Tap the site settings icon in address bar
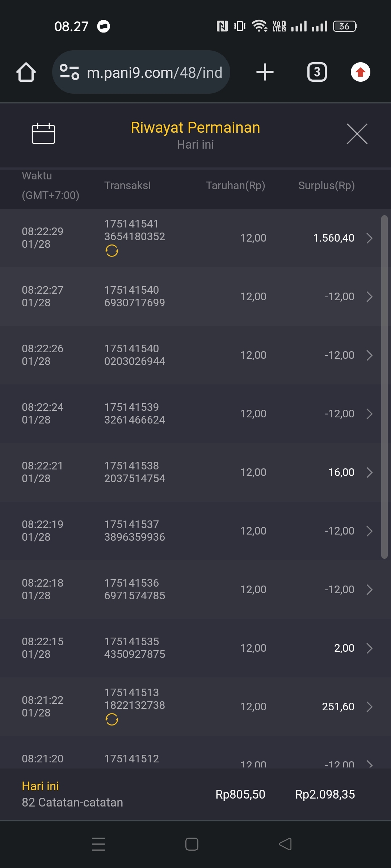The width and height of the screenshot is (391, 868). click(x=70, y=72)
